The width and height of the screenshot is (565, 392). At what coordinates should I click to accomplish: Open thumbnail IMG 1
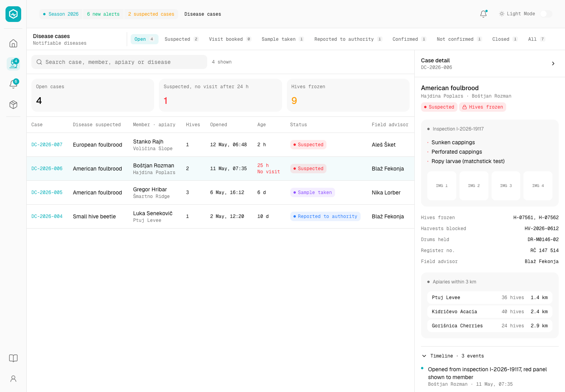pos(442,186)
